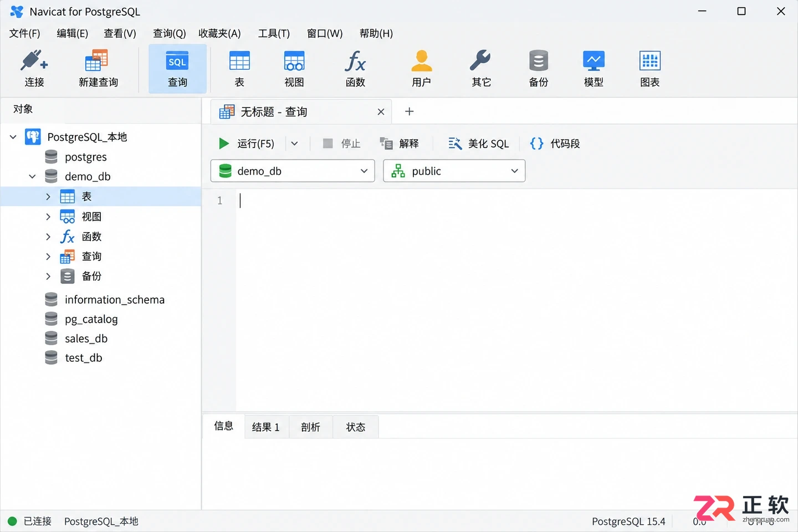Select the sales_db database
Screen dimensions: 798x532
coord(76,338)
